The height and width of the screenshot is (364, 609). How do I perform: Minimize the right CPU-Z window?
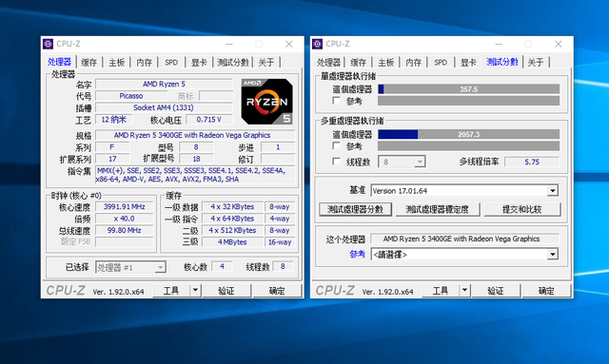click(x=499, y=44)
